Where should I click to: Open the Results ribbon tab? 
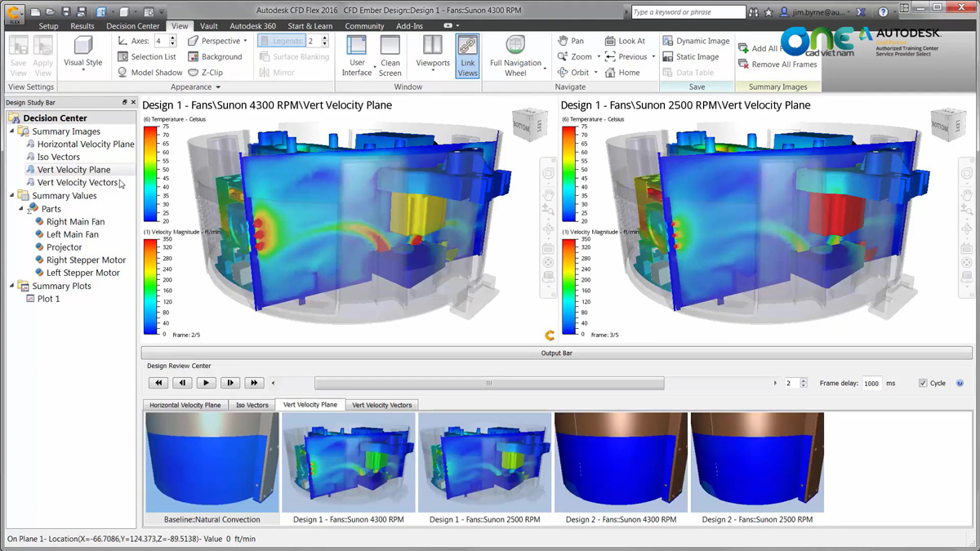coord(82,26)
